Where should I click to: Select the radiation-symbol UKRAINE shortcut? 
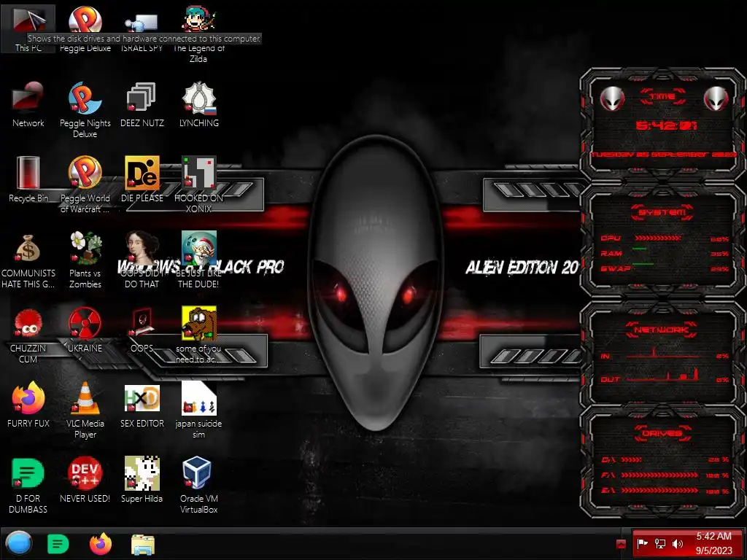[x=85, y=330]
